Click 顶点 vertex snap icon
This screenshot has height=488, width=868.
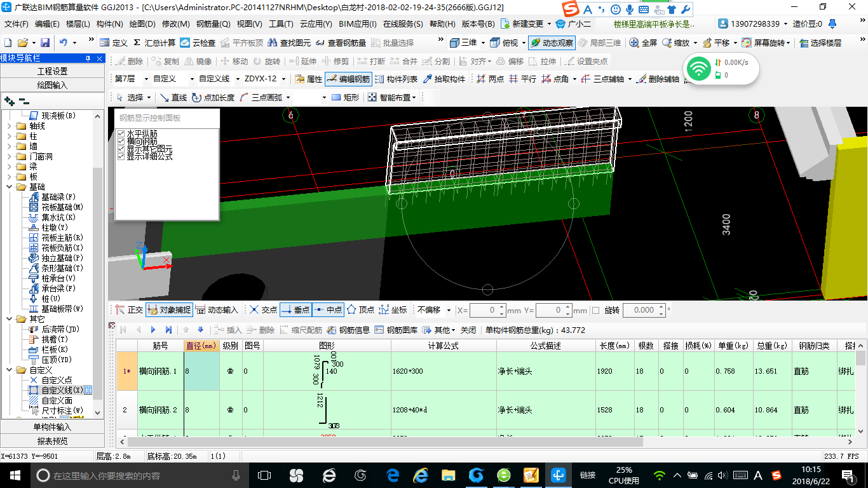coord(360,309)
